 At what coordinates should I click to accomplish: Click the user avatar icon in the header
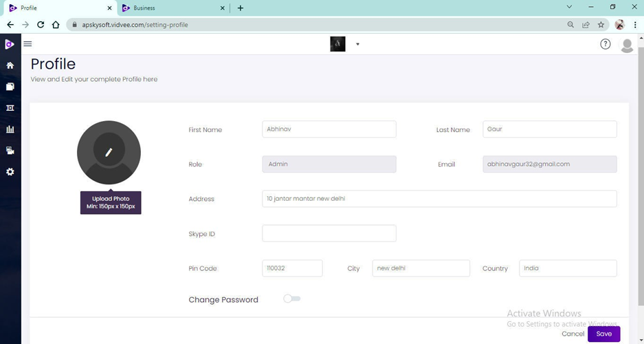[627, 45]
